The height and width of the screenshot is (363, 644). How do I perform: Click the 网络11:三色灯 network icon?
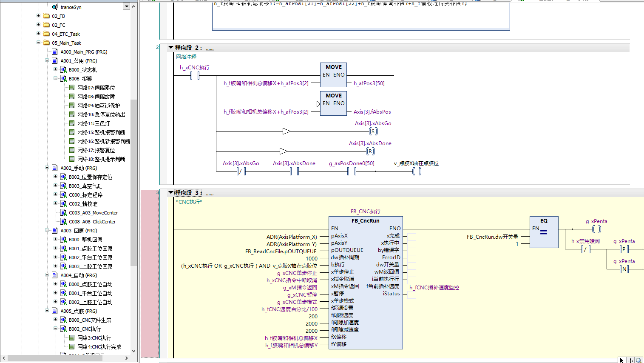pos(72,123)
